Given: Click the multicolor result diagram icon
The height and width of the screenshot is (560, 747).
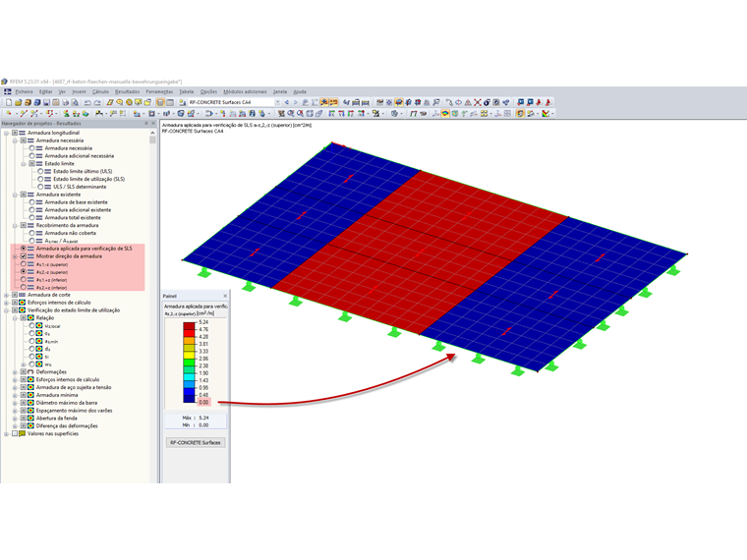Looking at the screenshot, I should (x=546, y=114).
